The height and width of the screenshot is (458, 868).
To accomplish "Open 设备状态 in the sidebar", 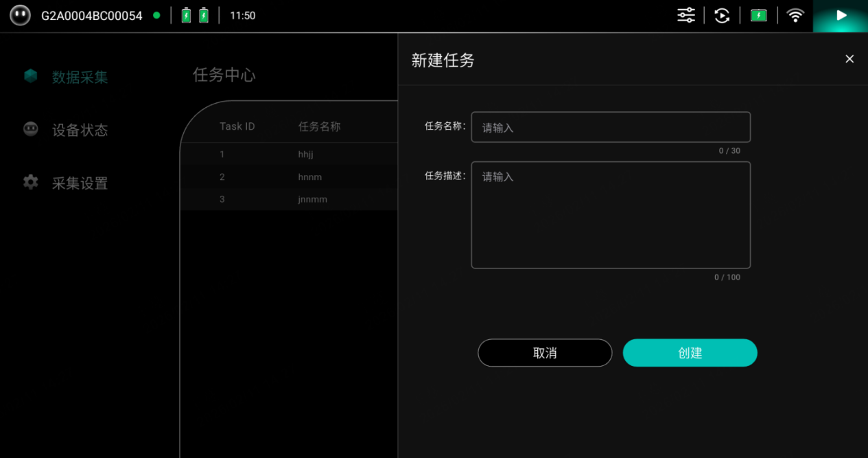I will 80,130.
